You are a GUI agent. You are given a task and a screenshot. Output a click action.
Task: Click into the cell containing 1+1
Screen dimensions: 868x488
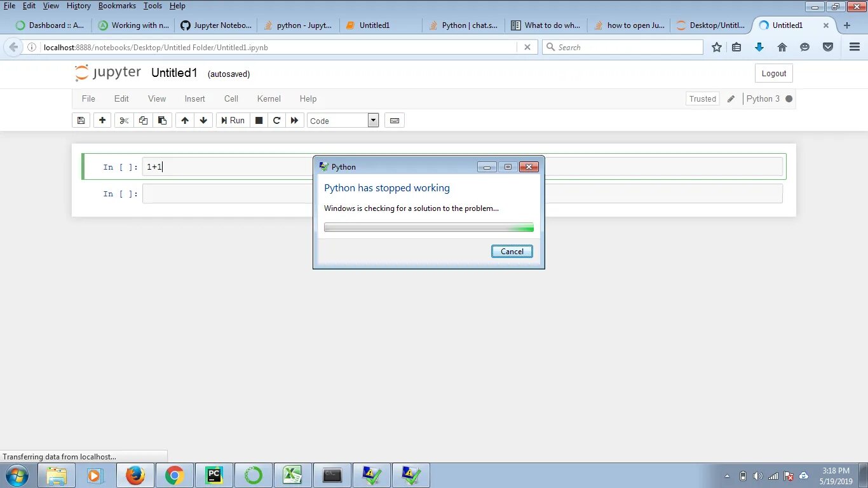click(463, 166)
